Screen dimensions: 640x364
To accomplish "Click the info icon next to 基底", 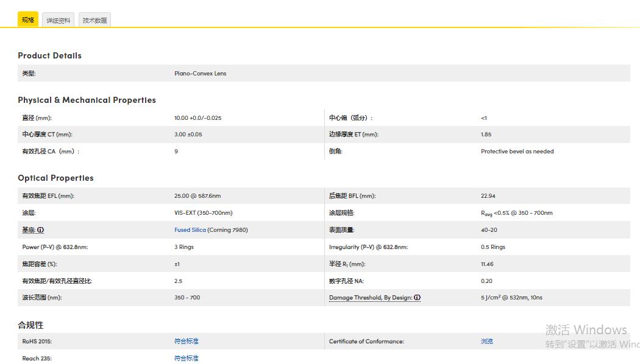I will (x=41, y=230).
